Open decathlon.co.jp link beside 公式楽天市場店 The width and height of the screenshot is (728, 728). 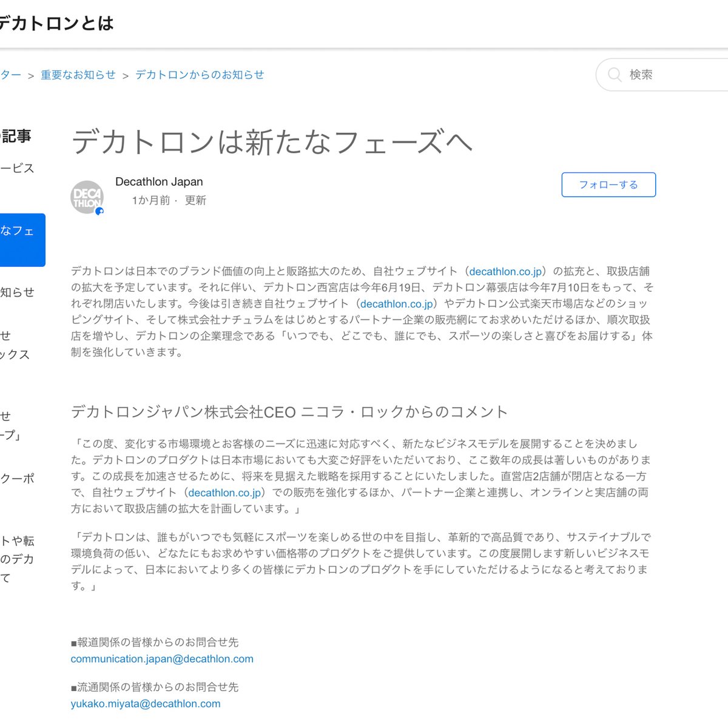(397, 303)
